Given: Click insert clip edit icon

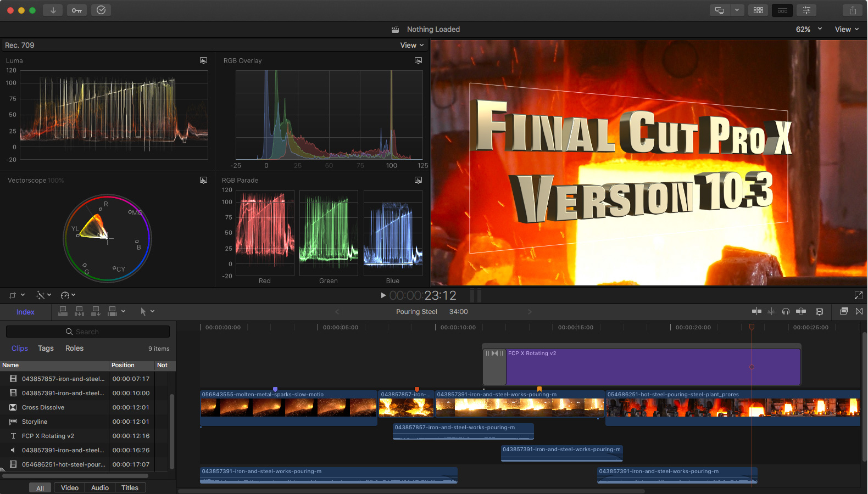Looking at the screenshot, I should (80, 311).
